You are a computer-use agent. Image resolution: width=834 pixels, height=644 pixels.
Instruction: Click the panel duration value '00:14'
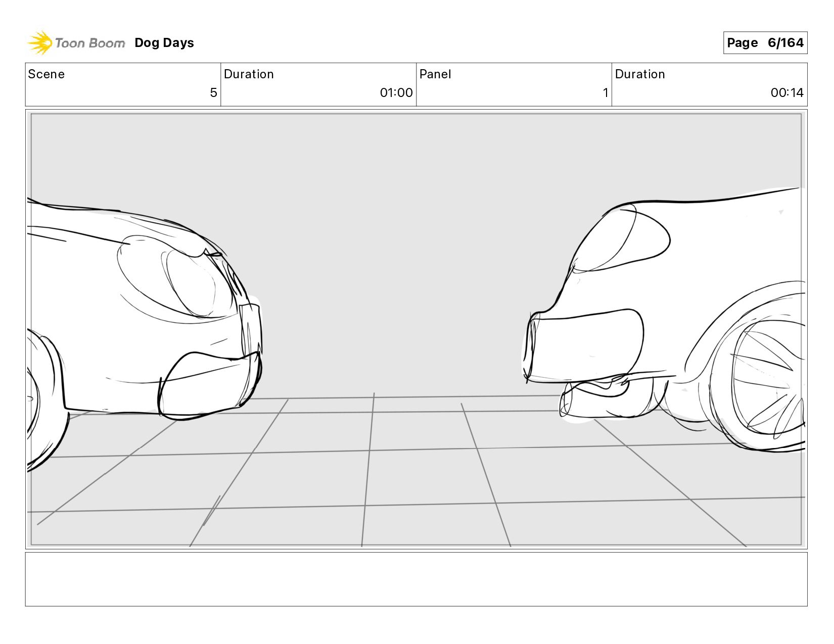(787, 93)
